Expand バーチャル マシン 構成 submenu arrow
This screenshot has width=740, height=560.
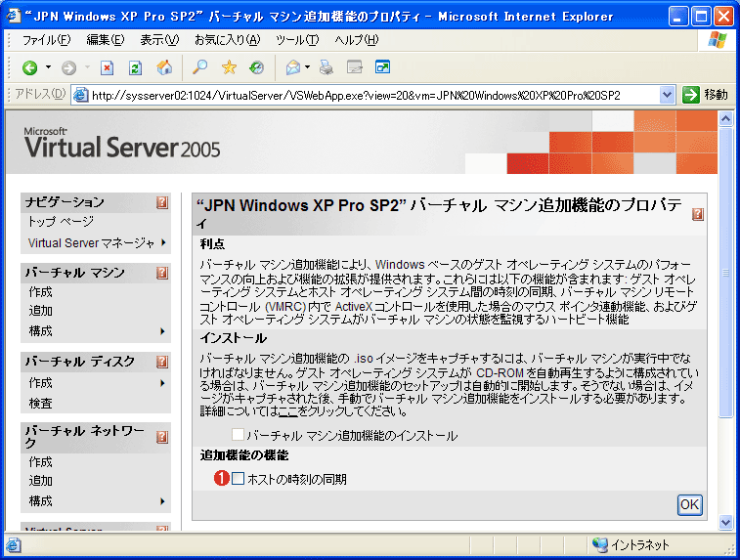coord(162,331)
